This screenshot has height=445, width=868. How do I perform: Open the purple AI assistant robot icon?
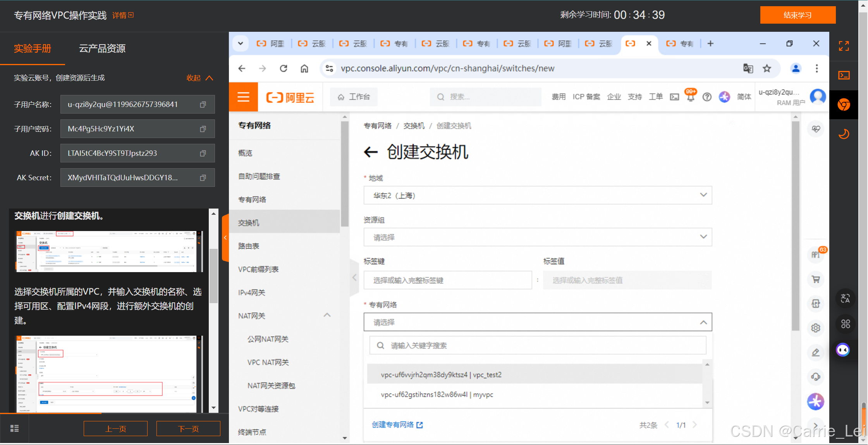(x=843, y=350)
